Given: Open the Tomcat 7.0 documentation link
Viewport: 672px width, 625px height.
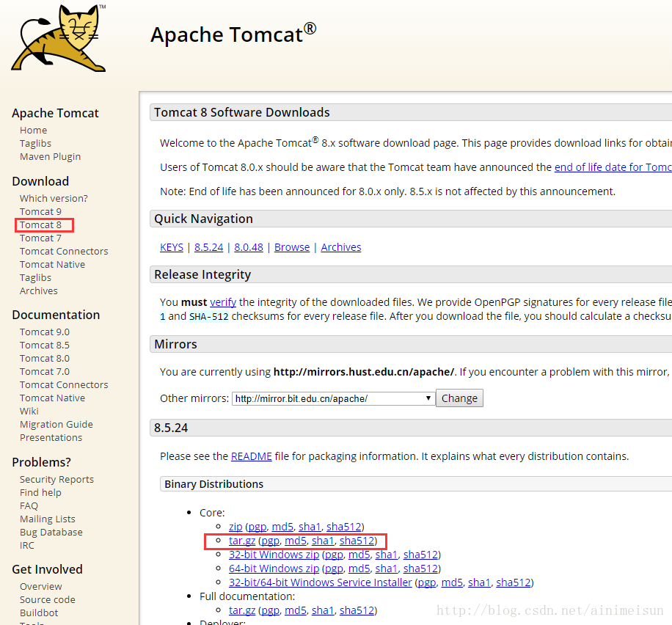Looking at the screenshot, I should click(45, 372).
